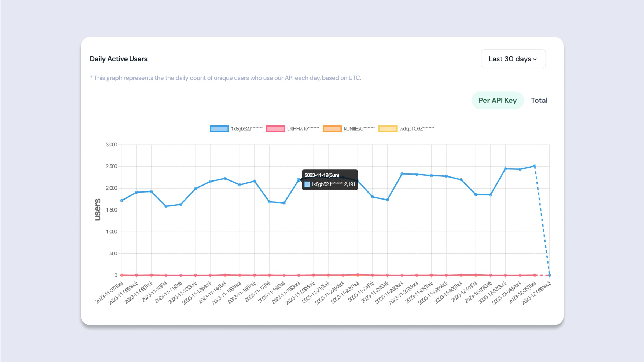
Task: Click the kUNlfEsU legend label
Action: [359, 129]
